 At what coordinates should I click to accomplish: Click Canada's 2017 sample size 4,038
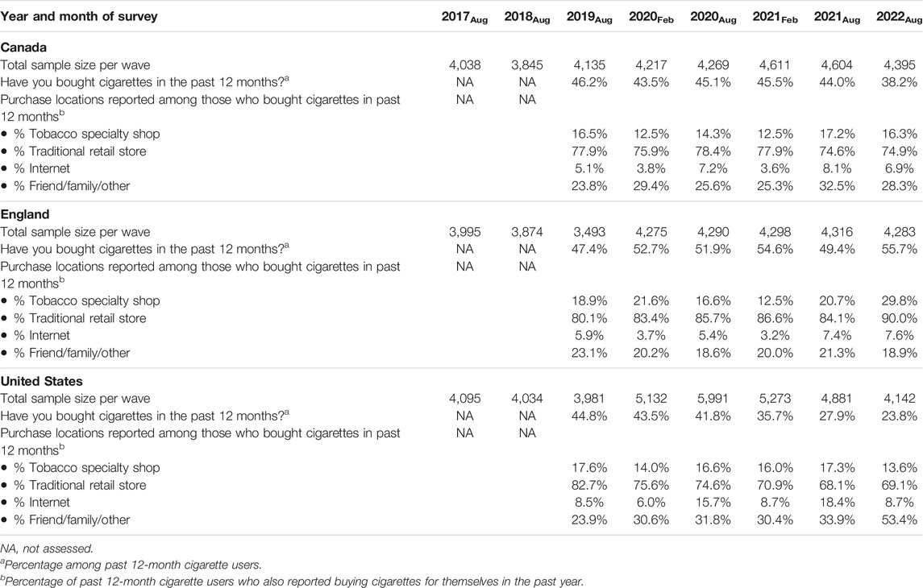[464, 64]
